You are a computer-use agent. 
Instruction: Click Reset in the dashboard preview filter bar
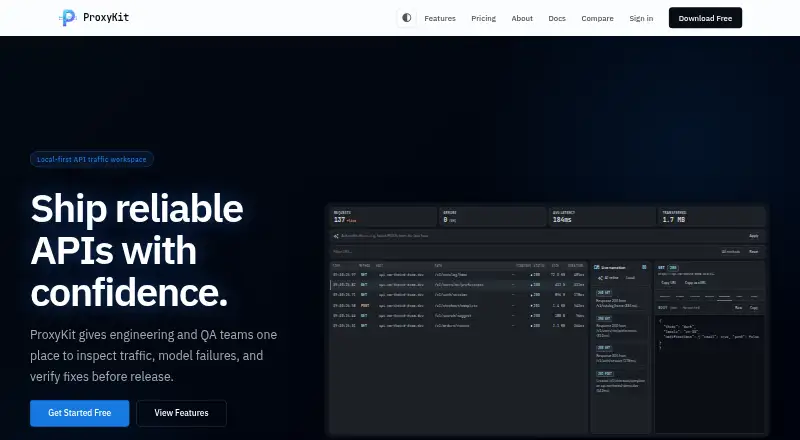(754, 252)
